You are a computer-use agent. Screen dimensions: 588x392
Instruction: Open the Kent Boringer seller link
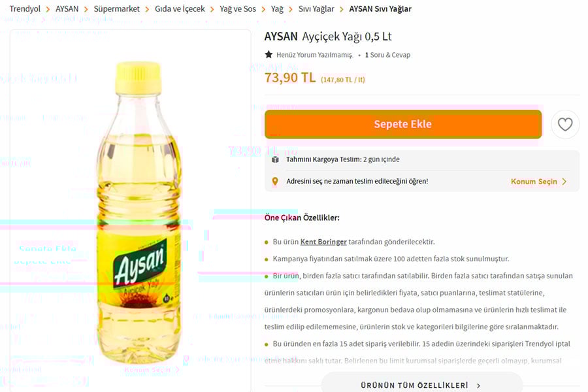coord(323,242)
